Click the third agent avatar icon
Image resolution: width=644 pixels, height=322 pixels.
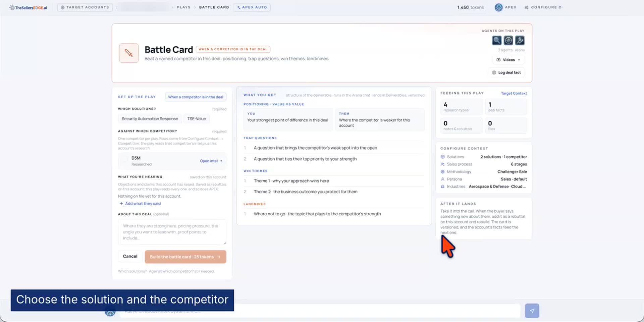520,41
